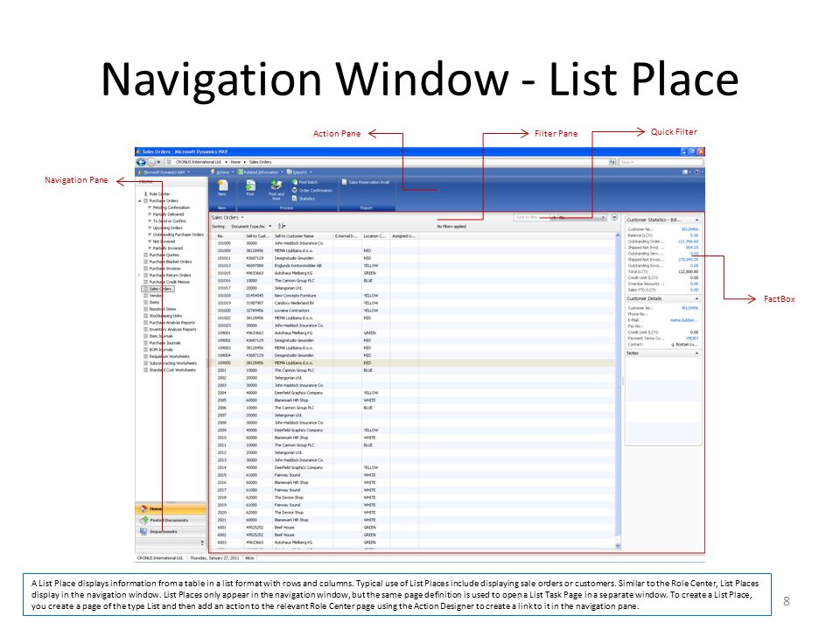Click the New sales order icon
The height and width of the screenshot is (630, 840).
[x=222, y=185]
